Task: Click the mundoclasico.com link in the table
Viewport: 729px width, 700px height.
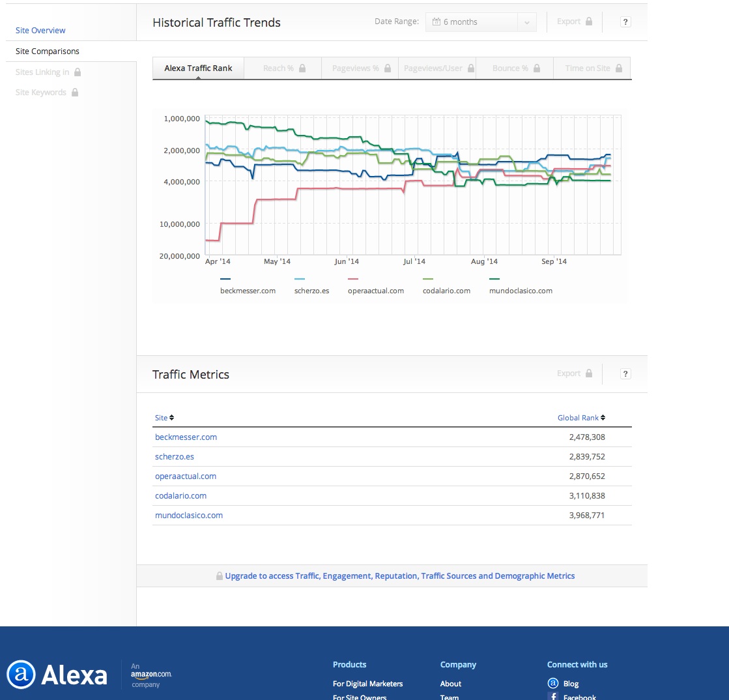Action: [189, 516]
